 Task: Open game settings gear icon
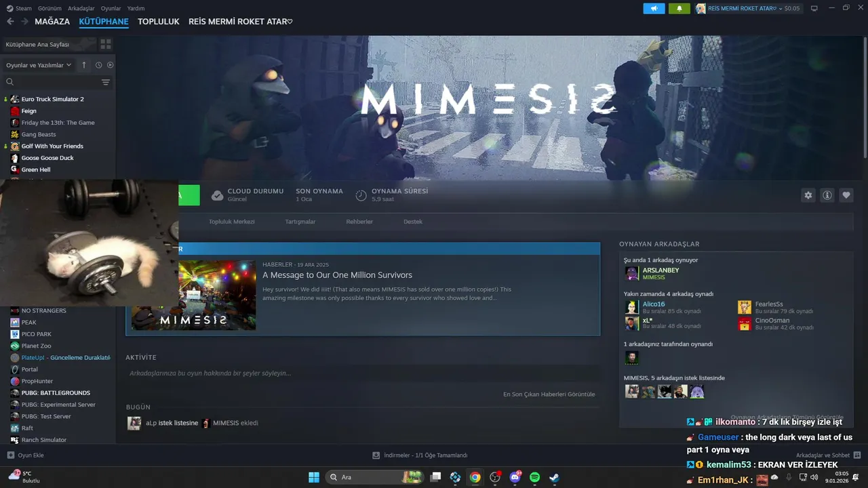coord(808,195)
